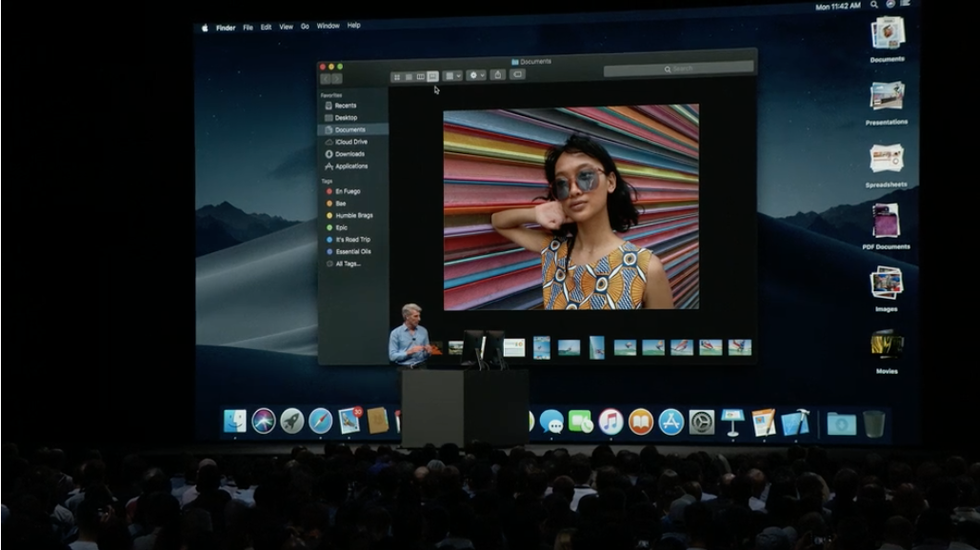Go forward with the Finder forward arrow

point(337,79)
